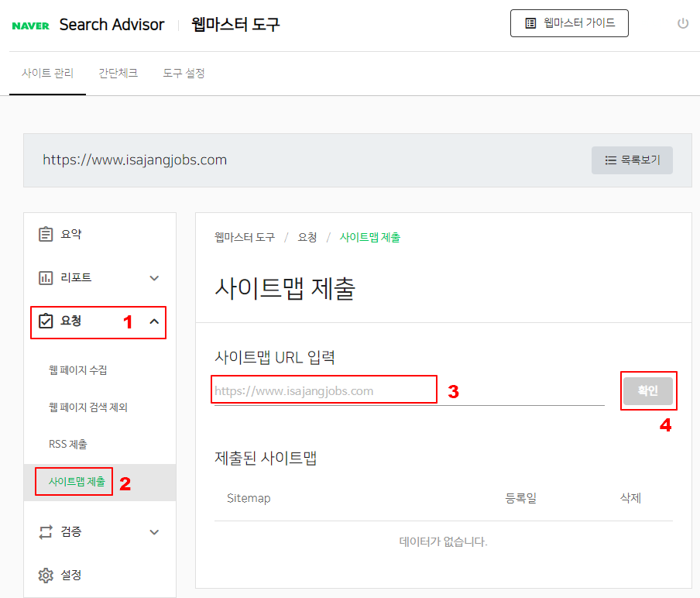
Task: Collapse the 요청 section chevron
Action: (x=154, y=321)
